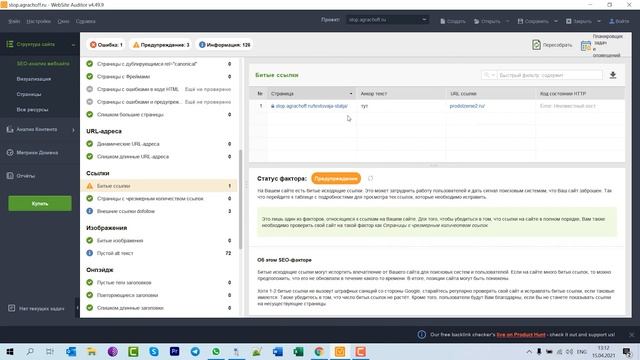Select Битые изображения row
Viewport: 640px width, 360px height.
(159, 240)
